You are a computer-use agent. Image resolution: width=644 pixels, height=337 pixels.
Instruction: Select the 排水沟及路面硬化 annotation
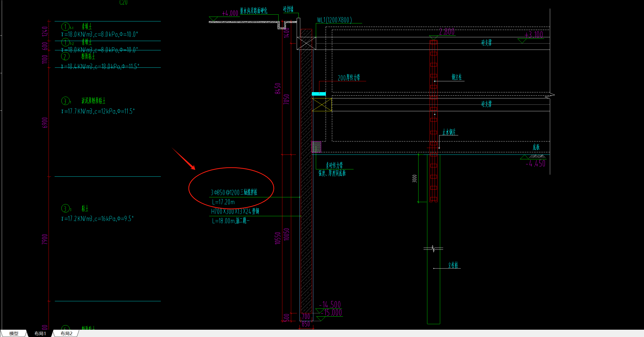pos(254,11)
